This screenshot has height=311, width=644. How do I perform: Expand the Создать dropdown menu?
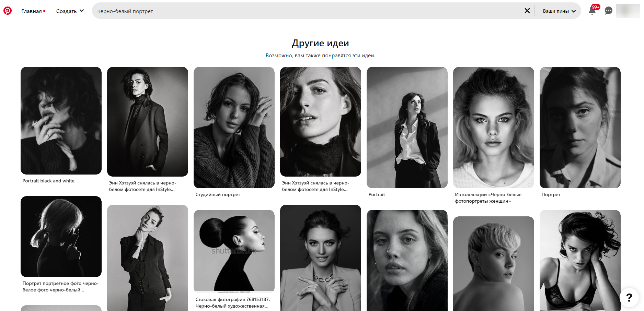[70, 11]
